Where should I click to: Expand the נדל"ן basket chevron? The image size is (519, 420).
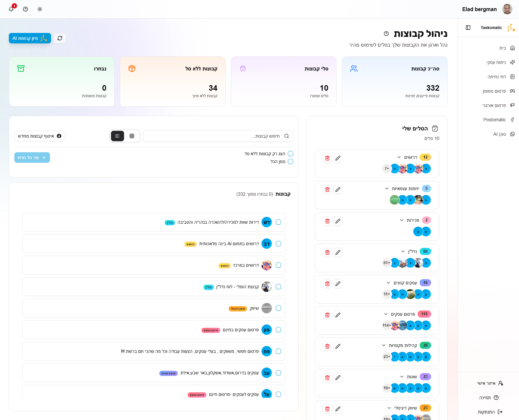[x=403, y=251]
